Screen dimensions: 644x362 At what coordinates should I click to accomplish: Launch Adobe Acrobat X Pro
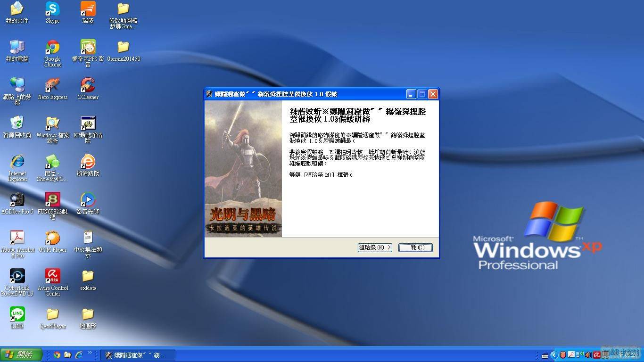click(x=17, y=244)
